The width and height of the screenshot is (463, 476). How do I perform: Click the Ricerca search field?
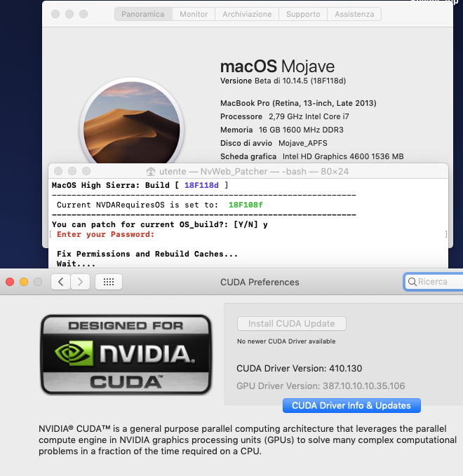coord(434,282)
